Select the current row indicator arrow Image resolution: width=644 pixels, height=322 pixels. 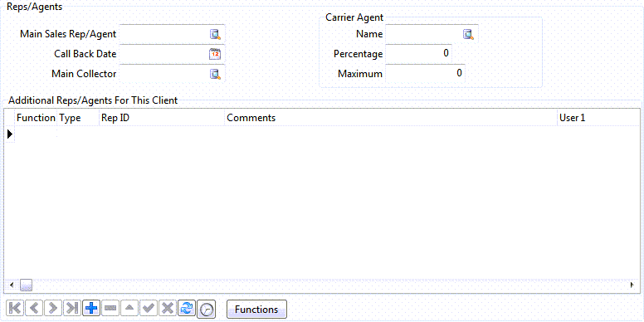click(x=10, y=134)
